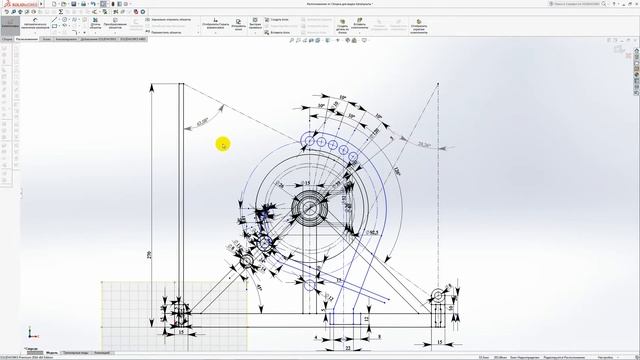Click the Rebuild traffic-light icon
This screenshot has width=640, height=360.
coord(113,4)
